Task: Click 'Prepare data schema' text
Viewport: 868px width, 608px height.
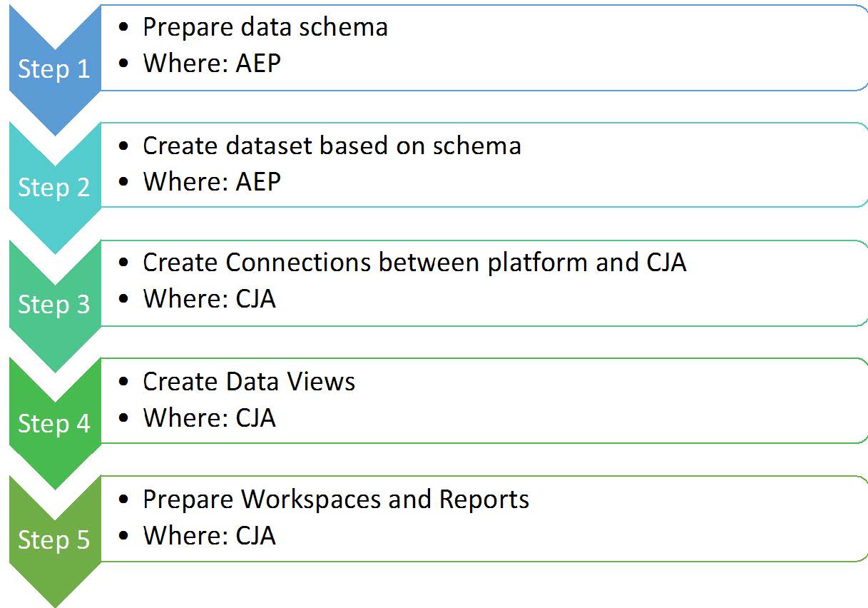Action: click(x=265, y=27)
